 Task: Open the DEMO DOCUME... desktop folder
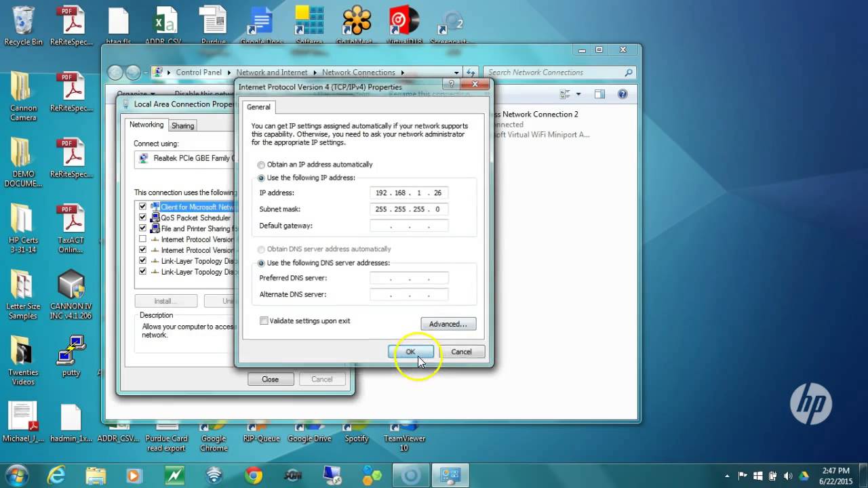click(x=23, y=163)
